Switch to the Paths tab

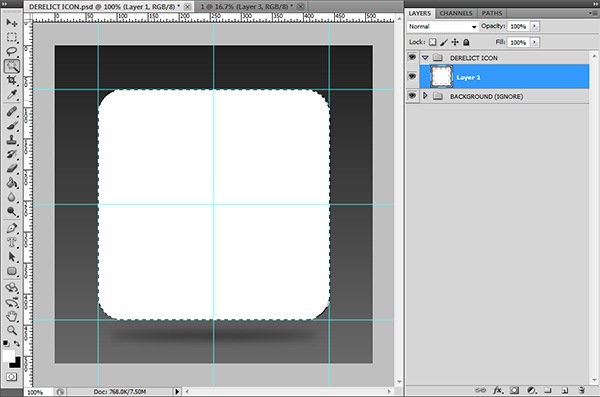[x=492, y=13]
